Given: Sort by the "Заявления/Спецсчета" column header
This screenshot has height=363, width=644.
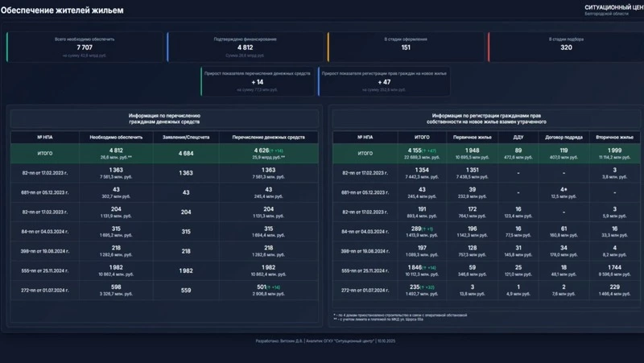Looking at the screenshot, I should [186, 137].
